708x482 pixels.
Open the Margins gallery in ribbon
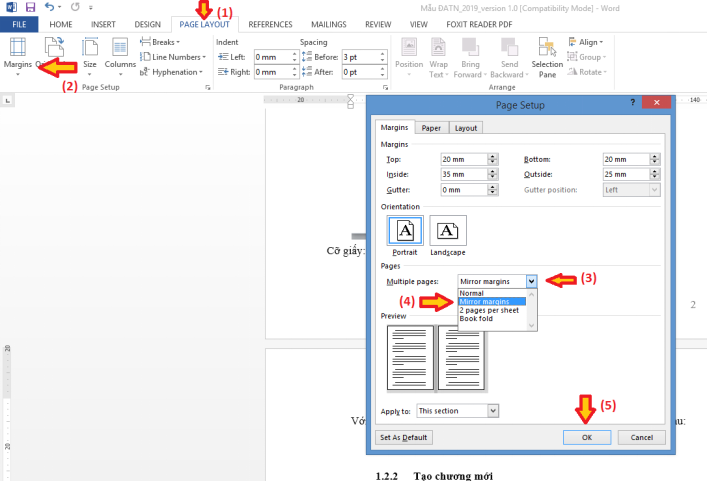pyautogui.click(x=18, y=56)
